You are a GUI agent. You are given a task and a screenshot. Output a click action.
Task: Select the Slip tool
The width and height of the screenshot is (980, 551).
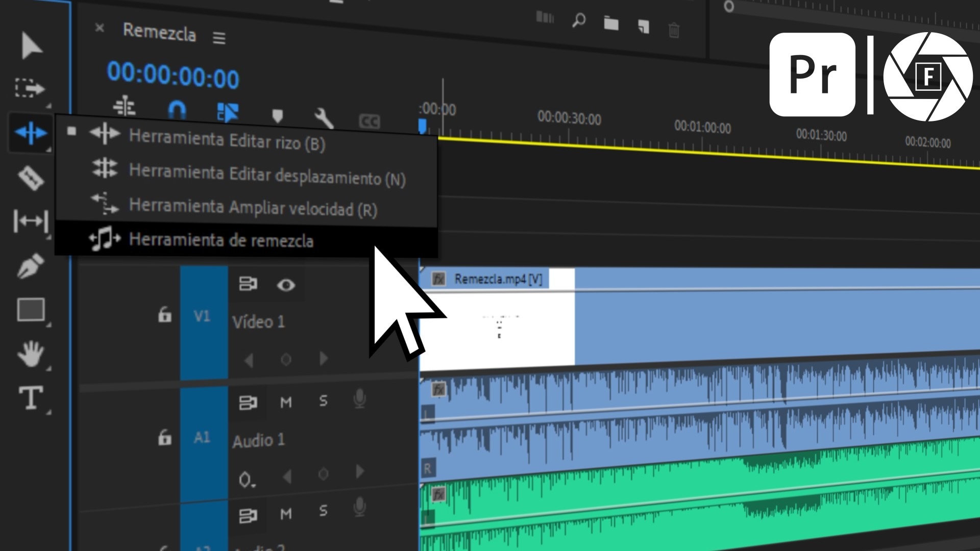tap(31, 221)
